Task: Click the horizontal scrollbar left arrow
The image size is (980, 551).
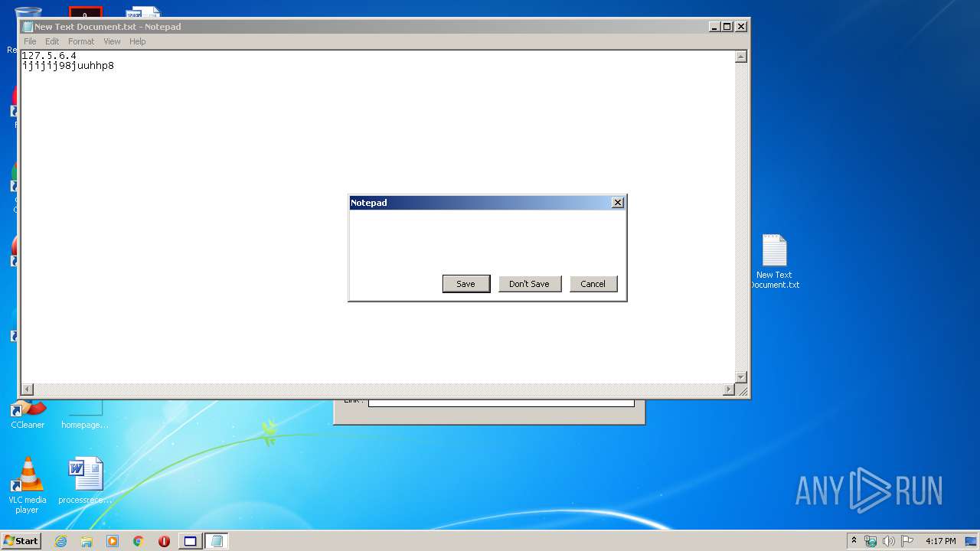Action: [x=28, y=390]
